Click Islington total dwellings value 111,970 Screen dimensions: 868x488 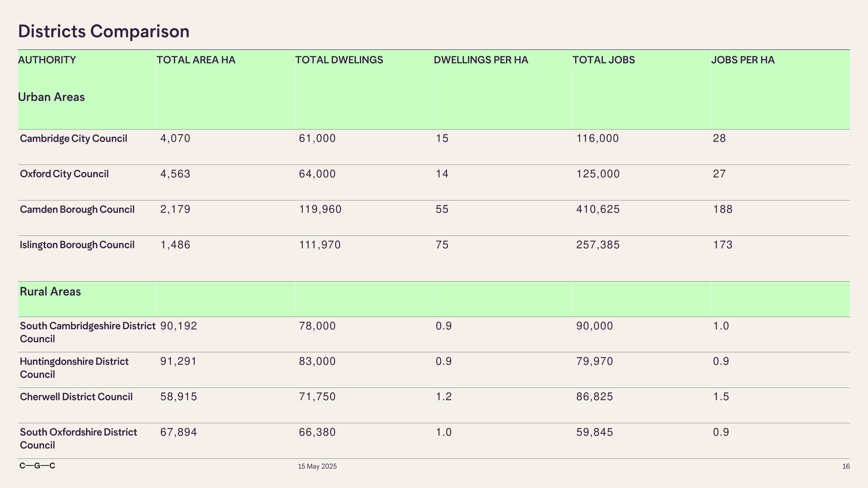click(320, 245)
